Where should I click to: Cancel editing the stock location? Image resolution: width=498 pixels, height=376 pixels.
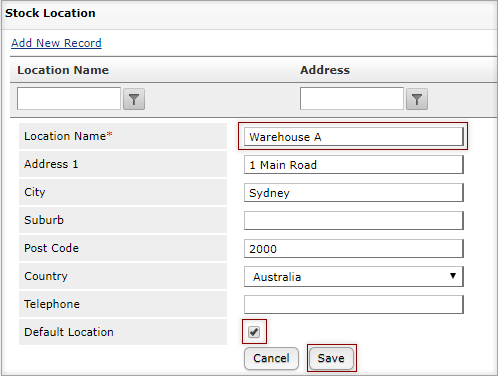tap(271, 358)
